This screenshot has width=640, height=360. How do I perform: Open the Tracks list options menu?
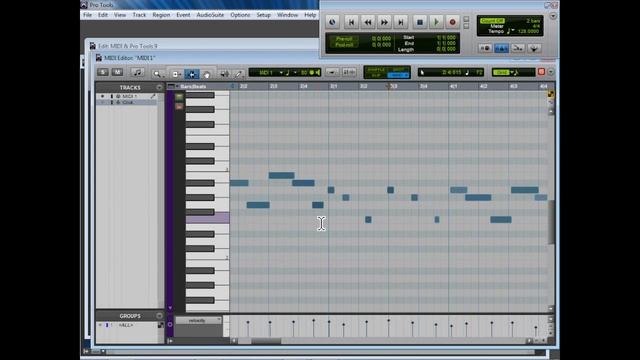pos(159,87)
